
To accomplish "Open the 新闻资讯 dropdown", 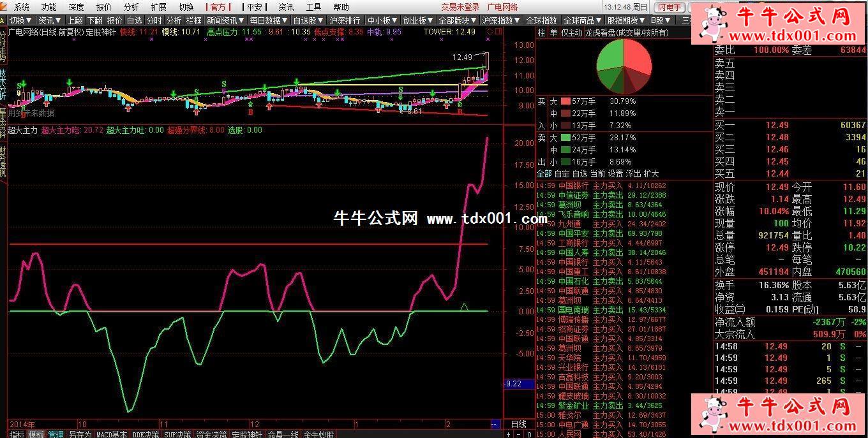I will pyautogui.click(x=226, y=20).
